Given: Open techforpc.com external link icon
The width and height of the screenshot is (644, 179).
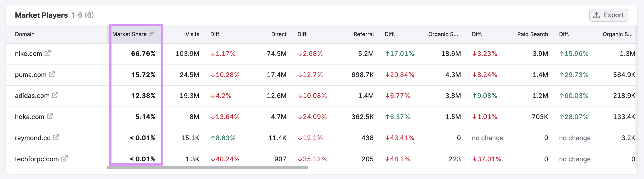Looking at the screenshot, I should tap(64, 159).
